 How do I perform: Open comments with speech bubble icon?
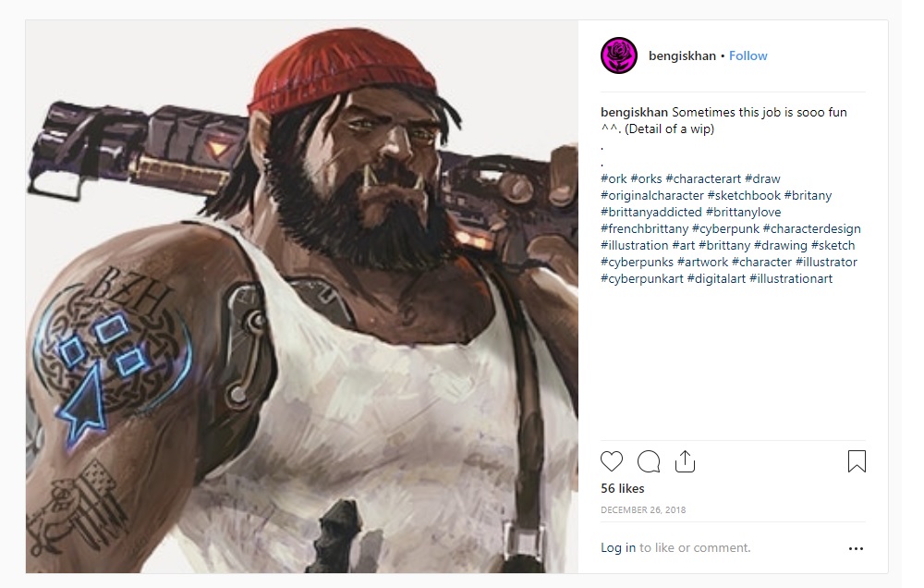click(649, 461)
